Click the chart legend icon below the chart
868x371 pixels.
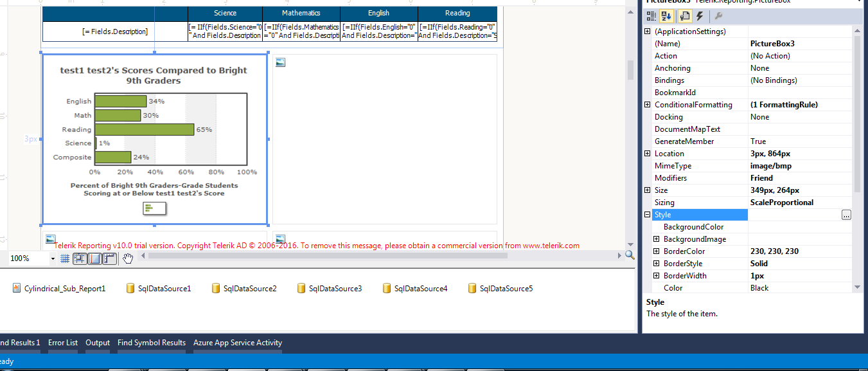point(154,208)
